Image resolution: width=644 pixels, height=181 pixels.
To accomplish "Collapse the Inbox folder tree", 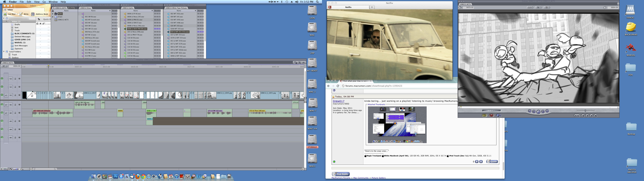I will 7,21.
